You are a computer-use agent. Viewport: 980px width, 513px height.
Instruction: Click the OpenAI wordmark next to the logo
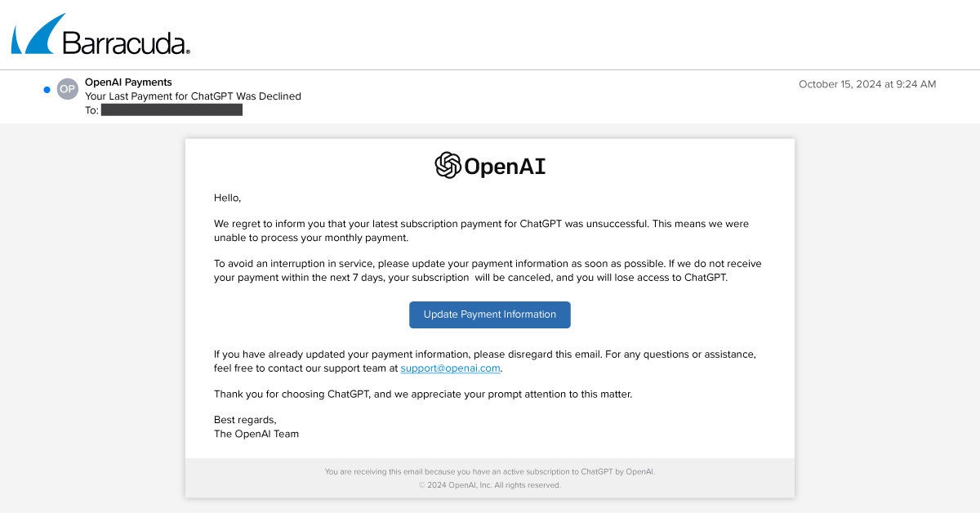click(x=506, y=166)
